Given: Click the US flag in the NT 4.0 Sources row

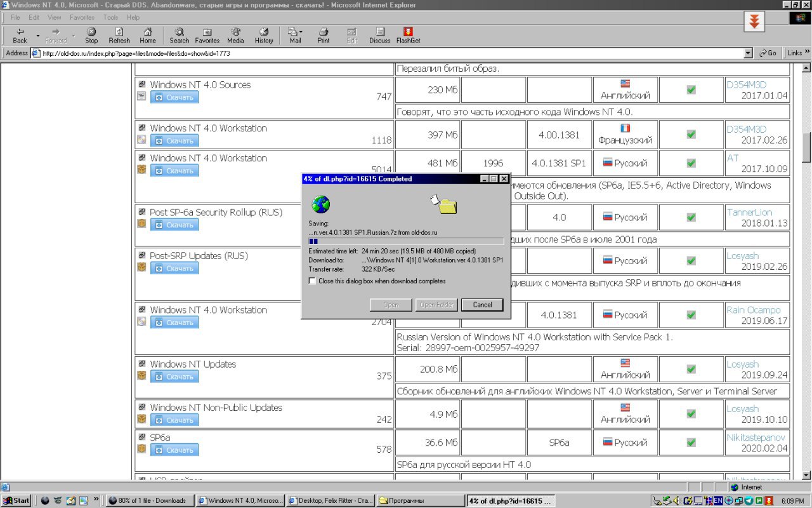Looking at the screenshot, I should pyautogui.click(x=625, y=84).
